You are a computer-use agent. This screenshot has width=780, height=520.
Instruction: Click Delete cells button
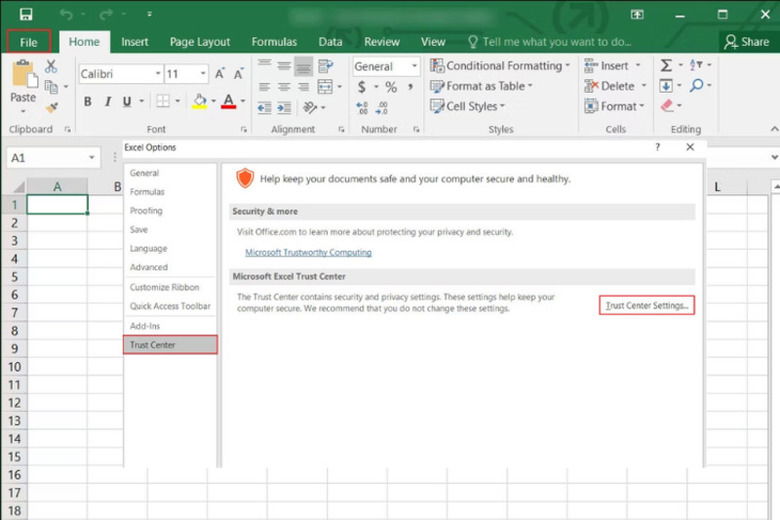(610, 86)
